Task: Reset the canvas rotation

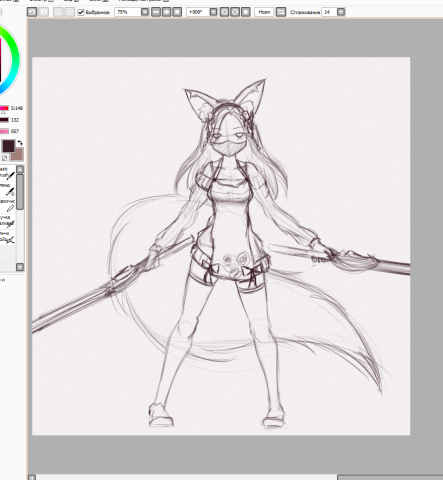Action: pyautogui.click(x=246, y=12)
